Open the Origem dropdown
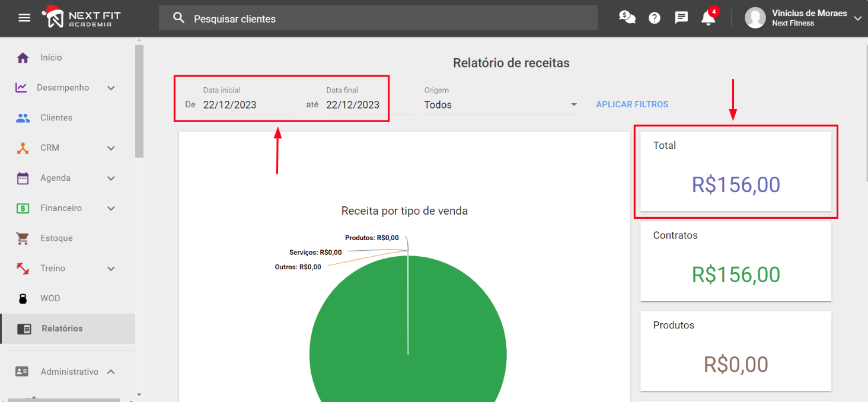 [500, 104]
